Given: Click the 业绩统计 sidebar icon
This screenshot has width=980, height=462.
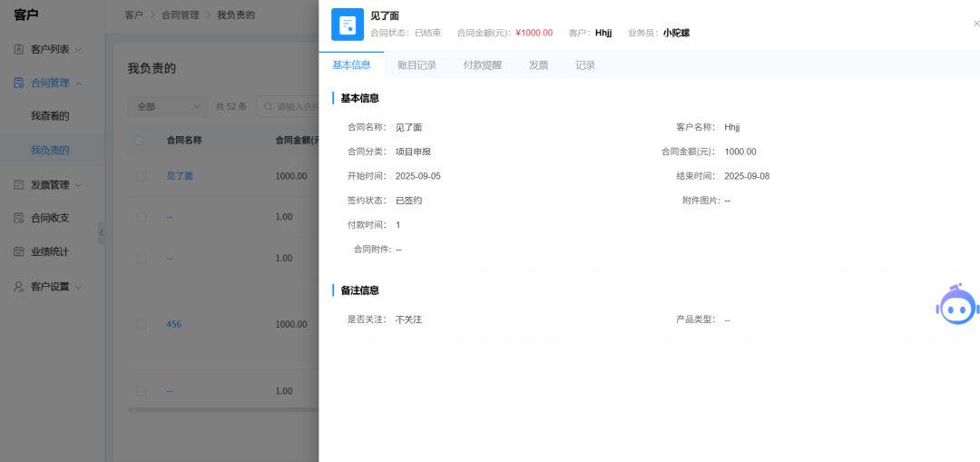Looking at the screenshot, I should (19, 251).
